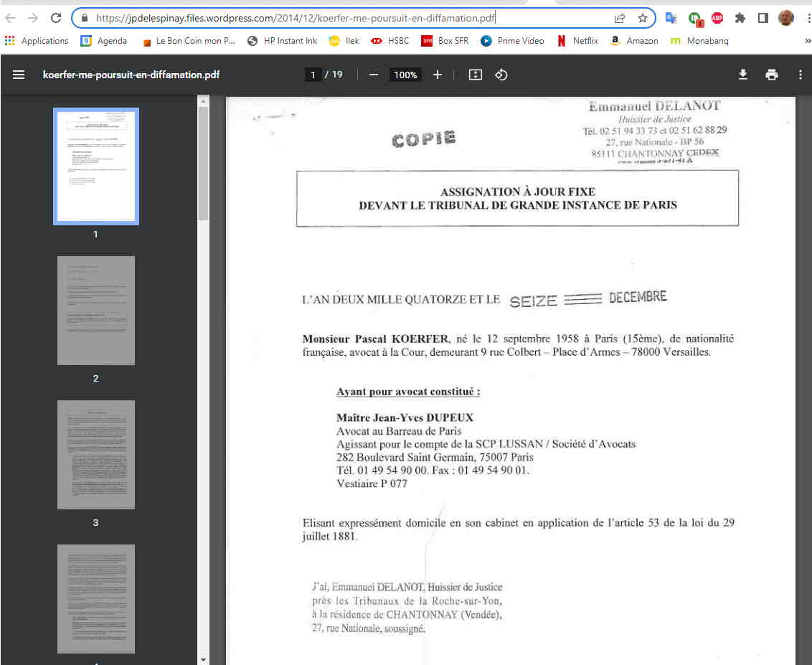
Task: Click the thumbnail panel scrollbar down arrow
Action: tap(203, 659)
